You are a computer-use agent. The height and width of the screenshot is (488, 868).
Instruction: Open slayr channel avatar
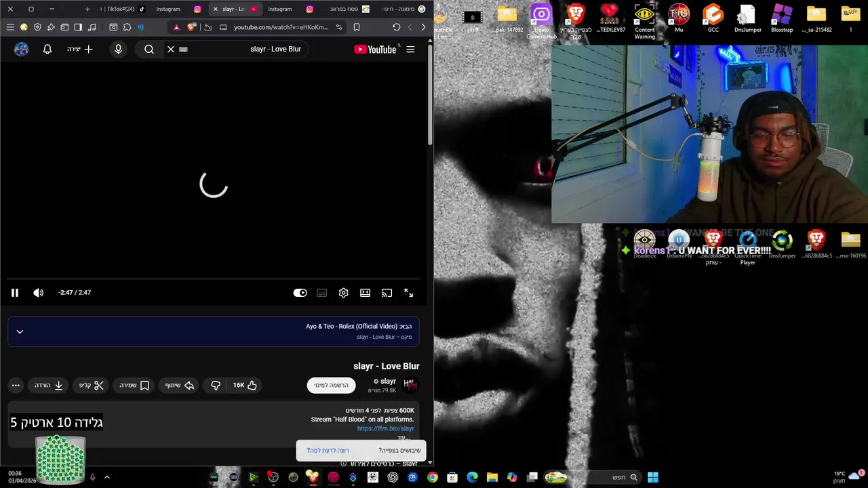(410, 384)
